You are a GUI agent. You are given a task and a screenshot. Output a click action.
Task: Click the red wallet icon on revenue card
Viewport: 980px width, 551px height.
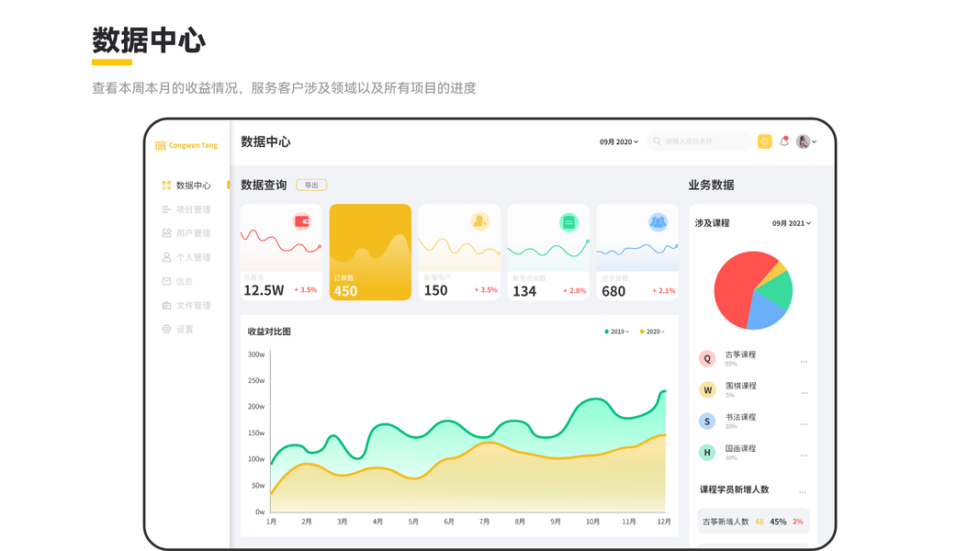(x=302, y=221)
